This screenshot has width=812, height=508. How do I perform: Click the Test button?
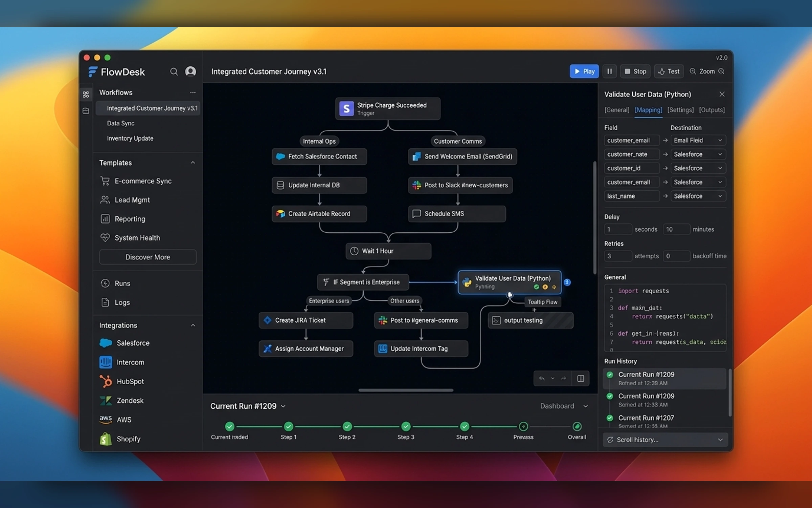(x=669, y=71)
